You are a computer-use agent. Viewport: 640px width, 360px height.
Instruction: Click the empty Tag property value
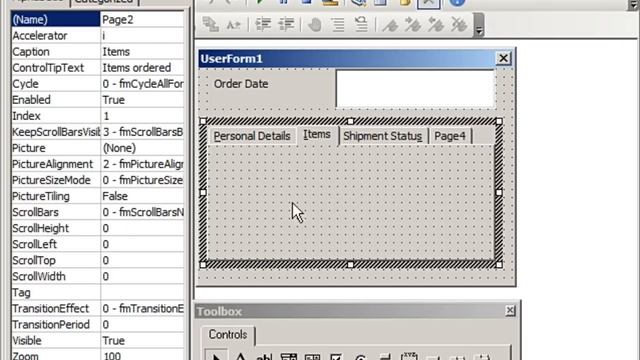(142, 293)
